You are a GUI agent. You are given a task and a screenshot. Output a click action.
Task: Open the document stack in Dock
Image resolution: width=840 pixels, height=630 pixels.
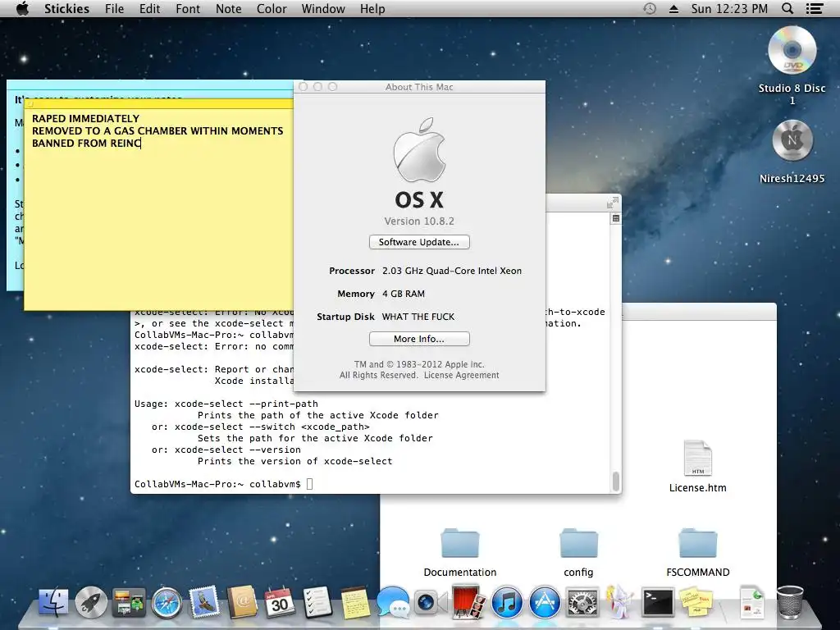752,602
